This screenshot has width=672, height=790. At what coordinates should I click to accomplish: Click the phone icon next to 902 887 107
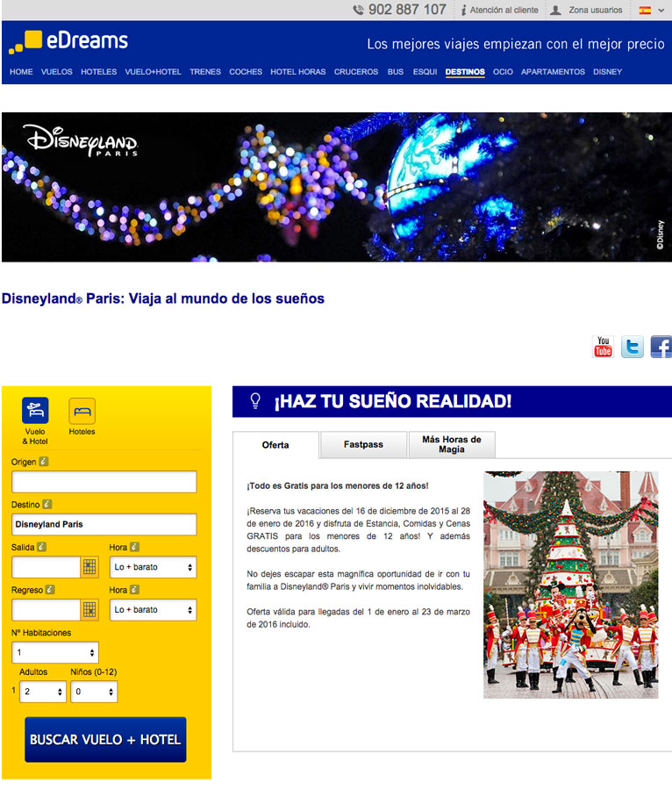tap(359, 10)
